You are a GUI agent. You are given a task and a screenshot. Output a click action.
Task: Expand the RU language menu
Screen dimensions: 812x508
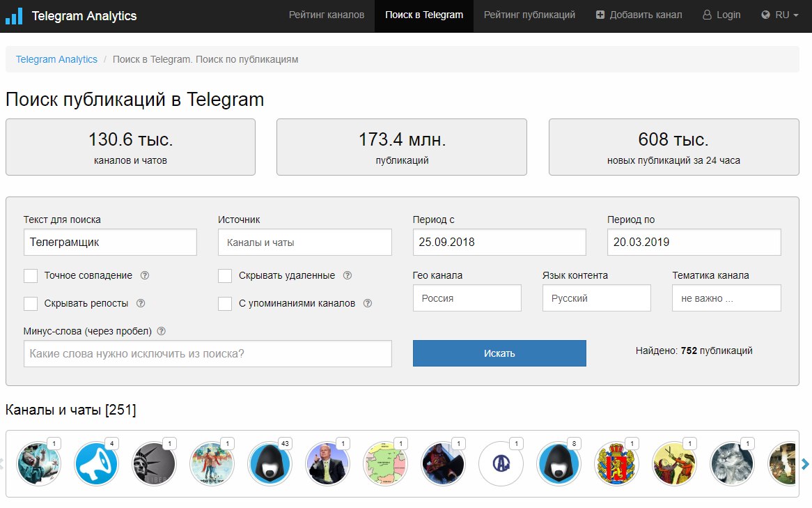780,15
